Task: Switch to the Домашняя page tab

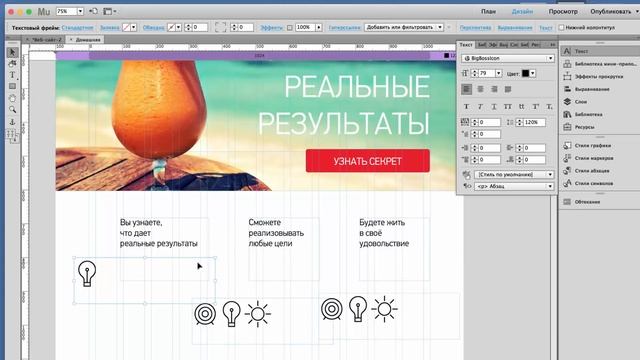Action: 85,40
